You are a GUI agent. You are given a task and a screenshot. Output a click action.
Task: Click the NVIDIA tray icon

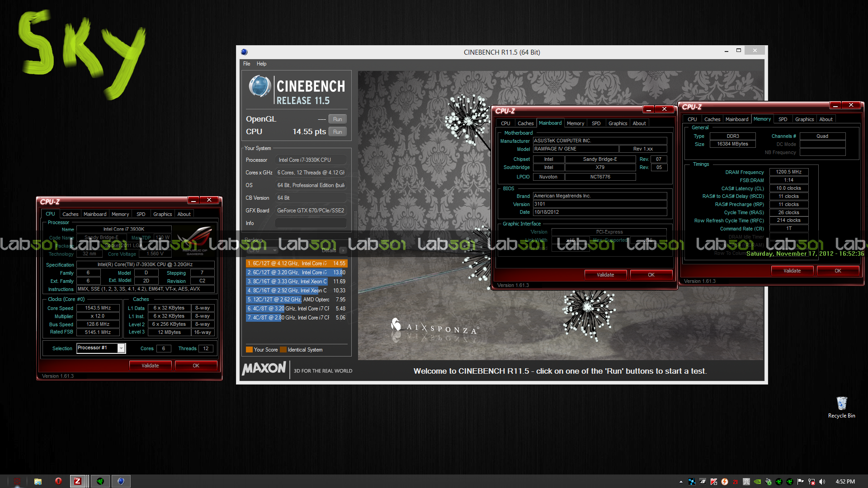pos(757,482)
